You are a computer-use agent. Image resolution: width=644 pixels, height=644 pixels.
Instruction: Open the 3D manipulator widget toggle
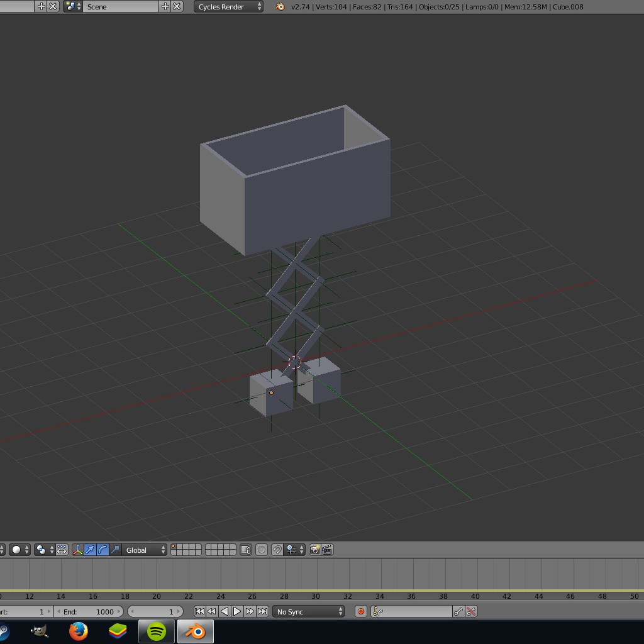point(77,550)
